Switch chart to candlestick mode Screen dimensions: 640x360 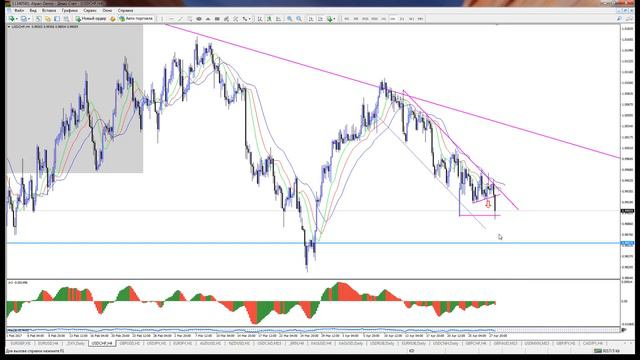coord(269,18)
